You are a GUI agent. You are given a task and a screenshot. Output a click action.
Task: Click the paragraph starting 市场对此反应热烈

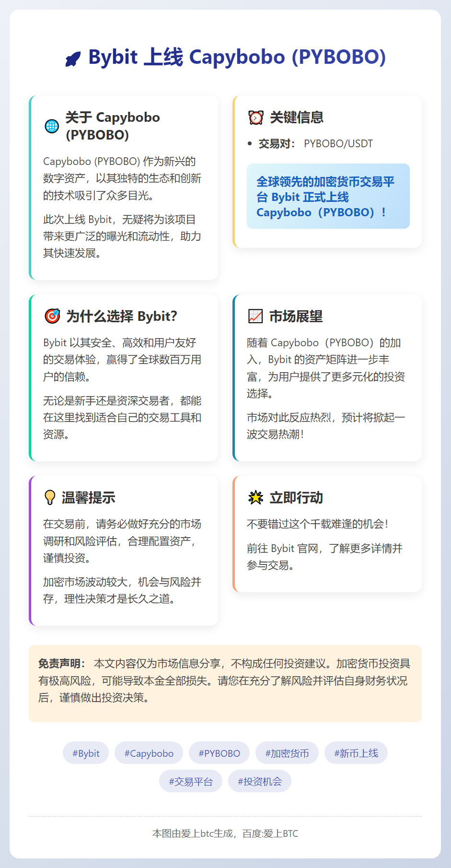(326, 426)
